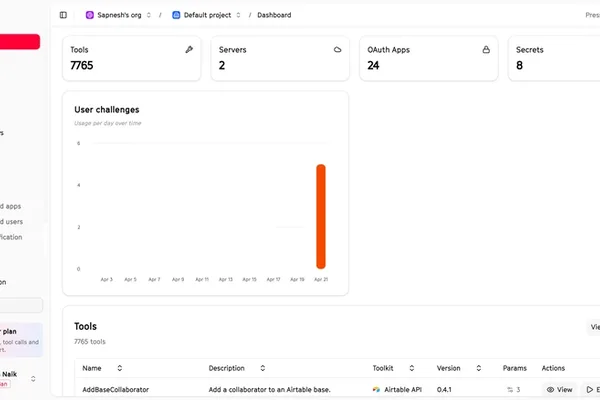Sort table by Description column arrows
Screen dimensions: 600x400
(x=262, y=368)
